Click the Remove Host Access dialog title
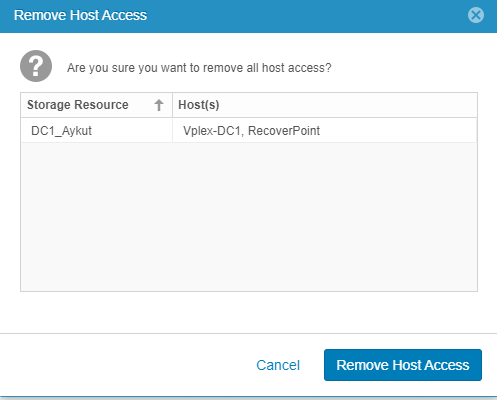Screen dimensions: 497x400 (x=80, y=15)
